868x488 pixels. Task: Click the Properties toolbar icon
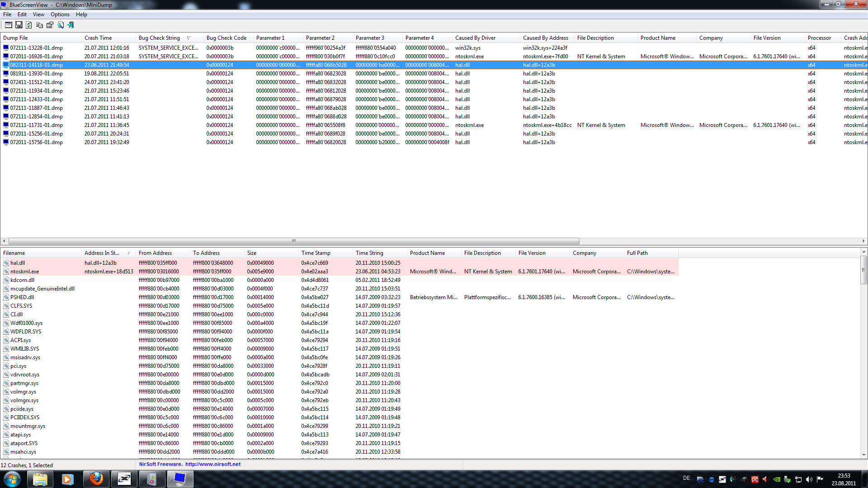point(50,25)
